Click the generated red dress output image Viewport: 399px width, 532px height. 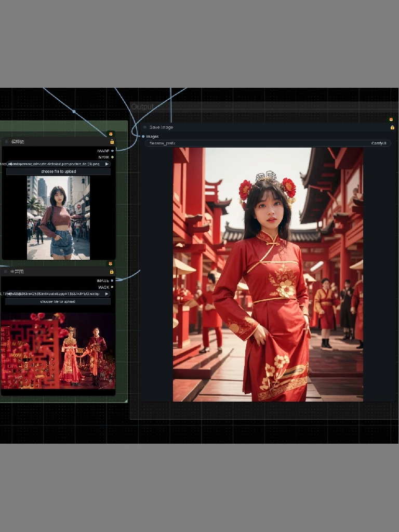pos(268,274)
